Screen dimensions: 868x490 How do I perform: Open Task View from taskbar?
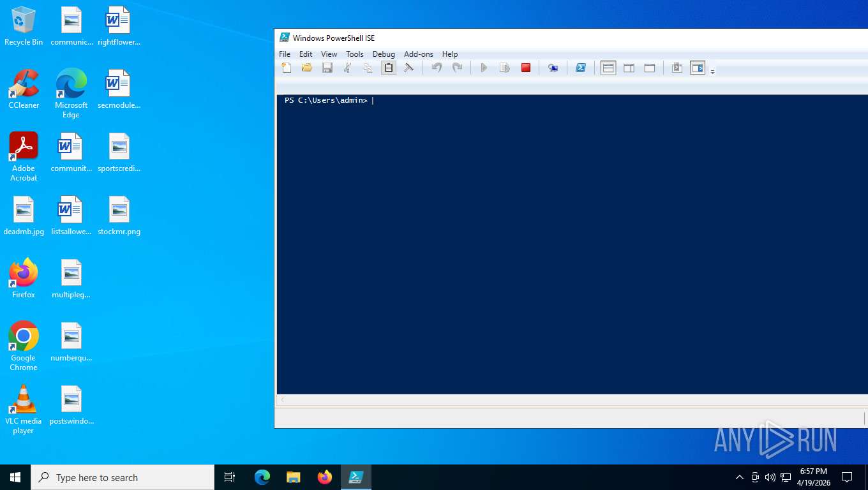tap(230, 477)
